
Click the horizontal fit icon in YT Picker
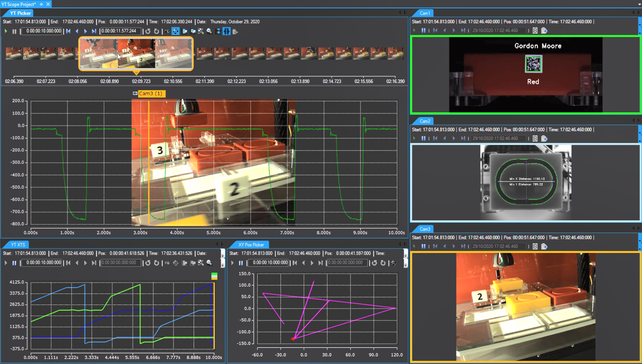click(x=218, y=31)
